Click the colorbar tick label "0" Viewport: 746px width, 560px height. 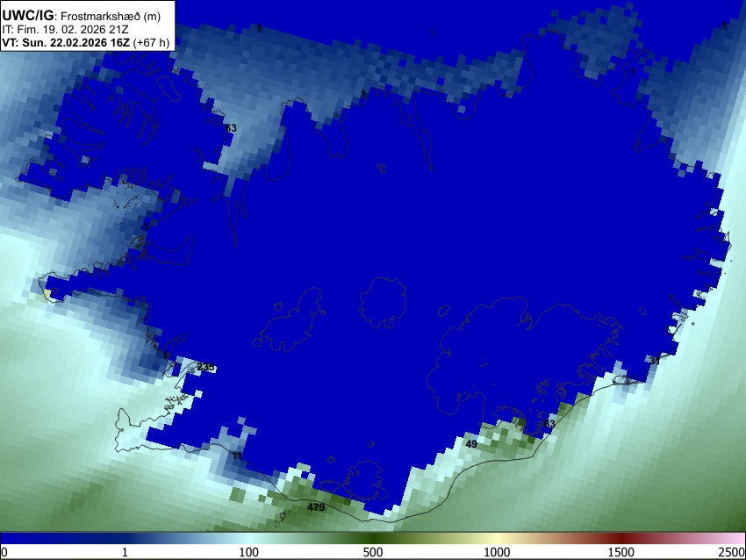(4, 552)
